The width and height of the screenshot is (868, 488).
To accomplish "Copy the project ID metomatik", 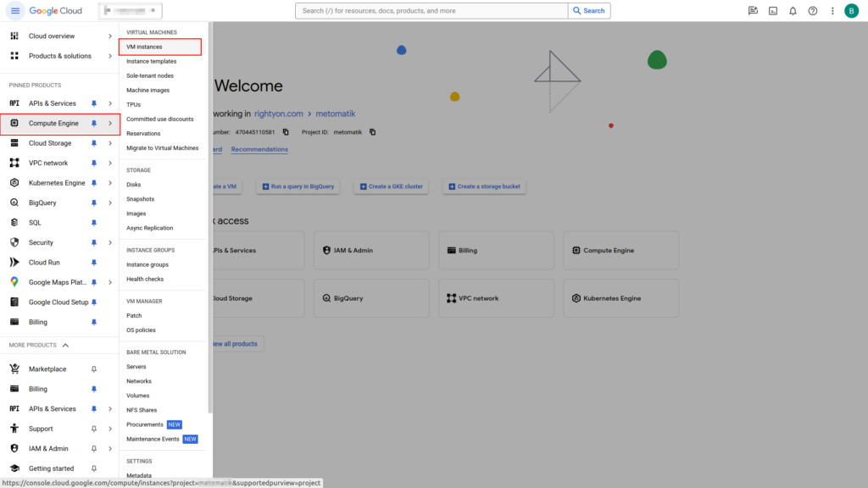I will (x=373, y=132).
